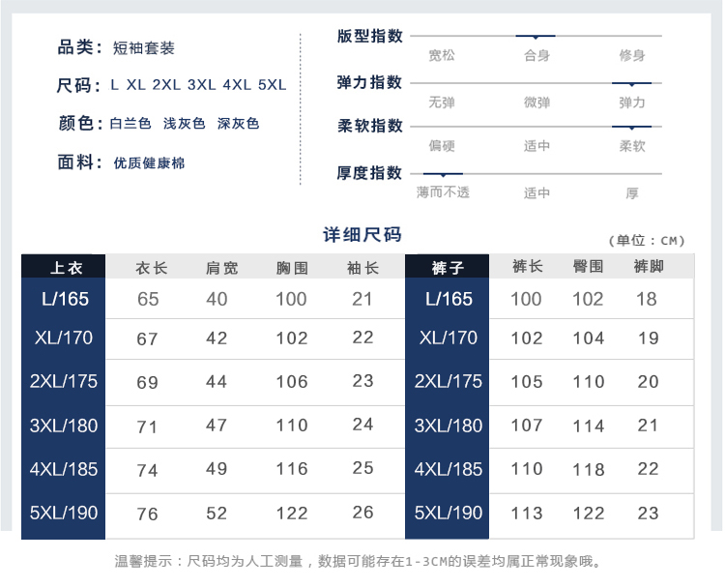
Task: Click the 5XL size in 尺码 list
Action: pos(273,85)
